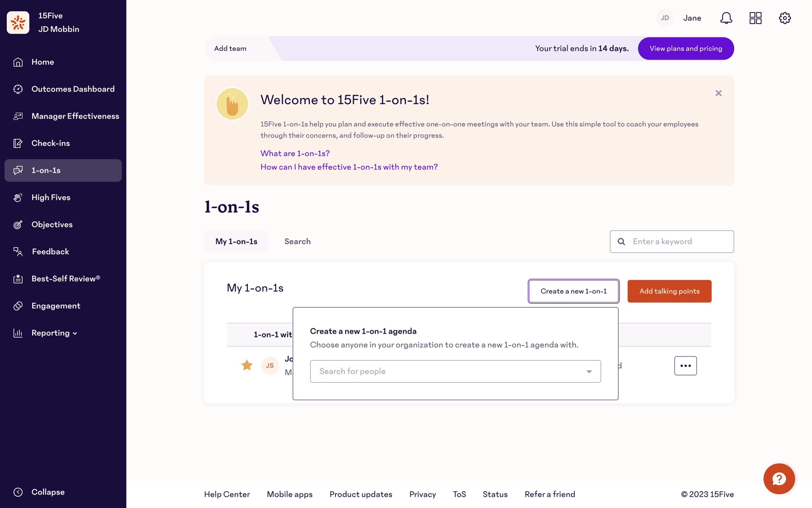Open notifications bell
This screenshot has width=812, height=508.
point(726,18)
